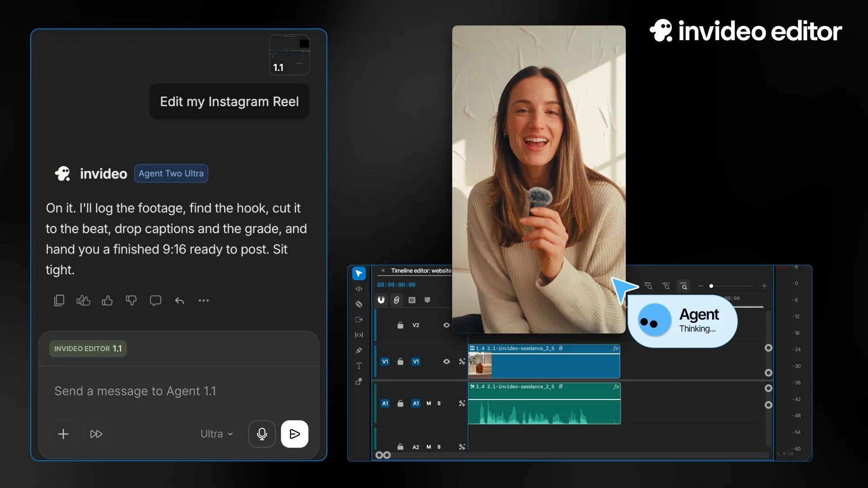Image resolution: width=868 pixels, height=488 pixels.
Task: Zoom out the timeline with minus
Action: click(700, 286)
